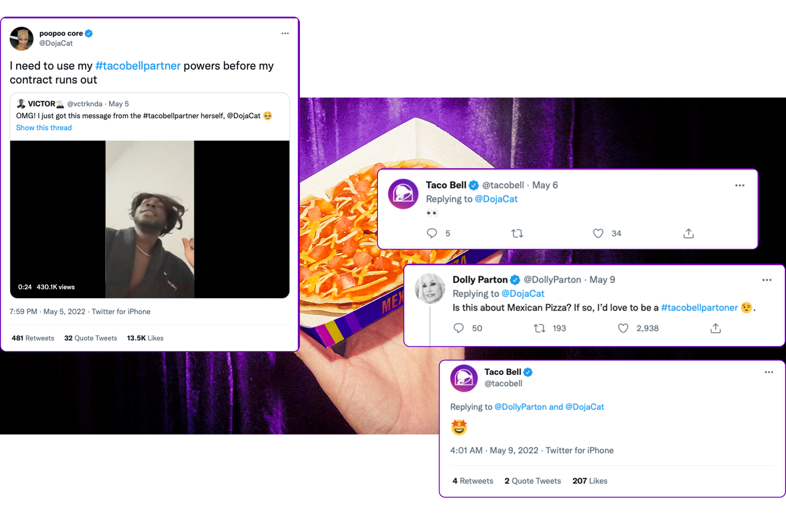Open the #tacobellpartoner hashtag in Dolly's tweet
Screen dimensions: 786x532
[699, 308]
